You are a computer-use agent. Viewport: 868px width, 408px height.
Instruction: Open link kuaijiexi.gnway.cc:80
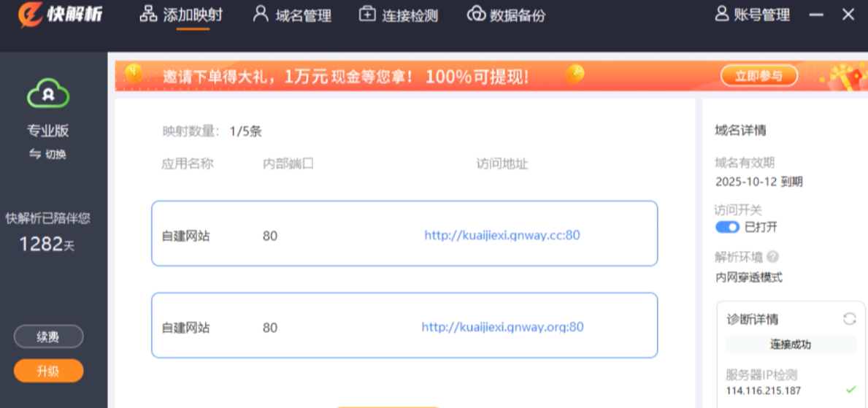pos(502,235)
